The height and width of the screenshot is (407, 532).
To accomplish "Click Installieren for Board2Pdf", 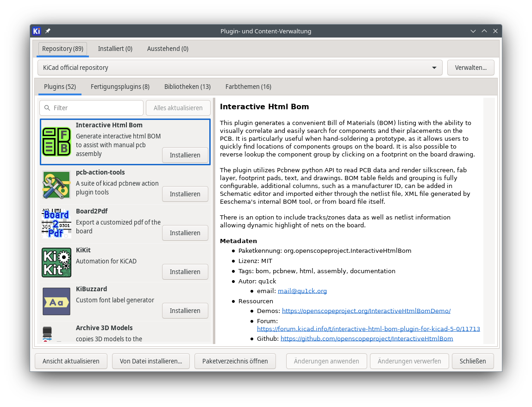I will pyautogui.click(x=185, y=233).
